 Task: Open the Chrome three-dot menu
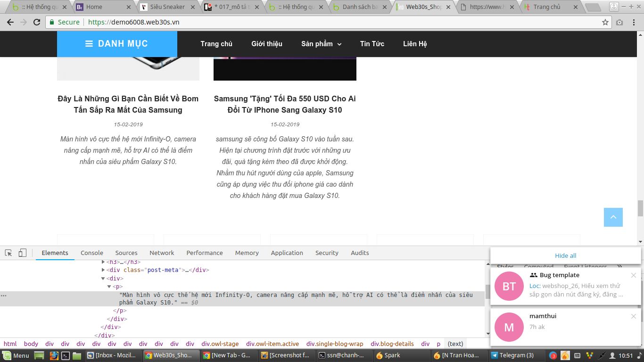[635, 22]
